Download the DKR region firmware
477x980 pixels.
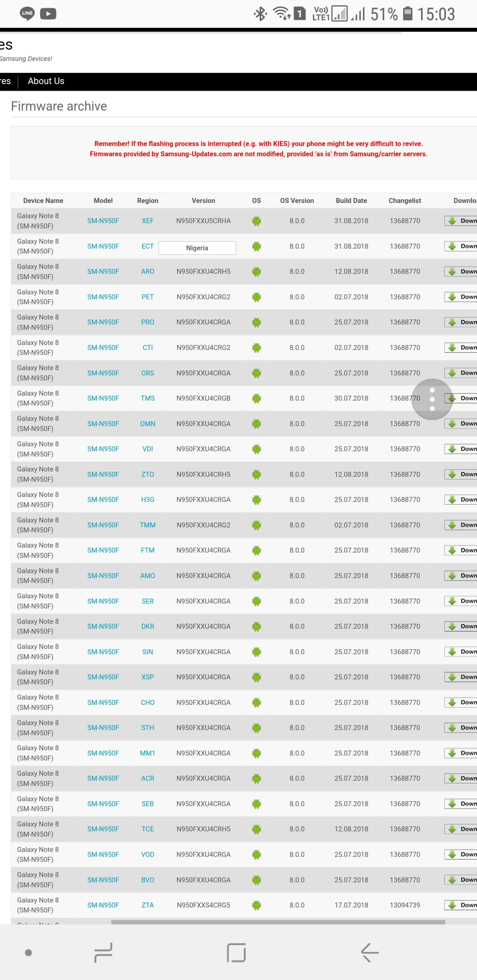[461, 626]
